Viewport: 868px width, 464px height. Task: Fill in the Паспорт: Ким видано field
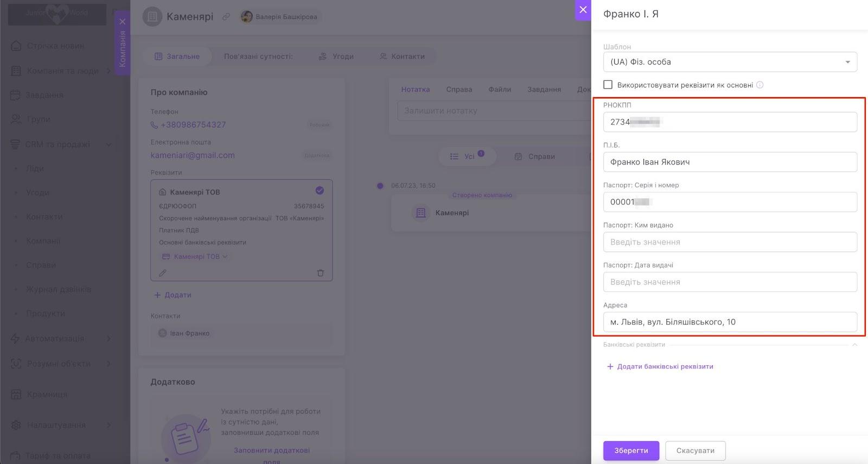point(730,242)
